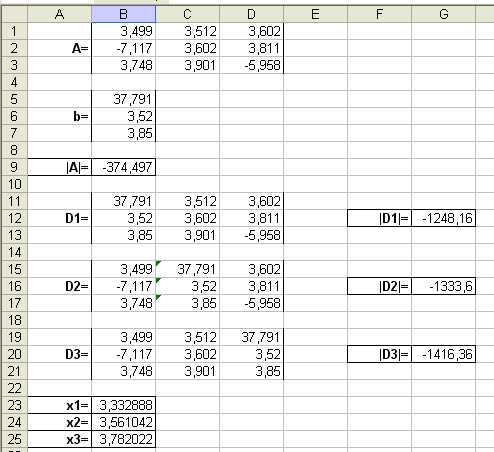The image size is (494, 452).
Task: Select column B header
Action: pyautogui.click(x=123, y=14)
